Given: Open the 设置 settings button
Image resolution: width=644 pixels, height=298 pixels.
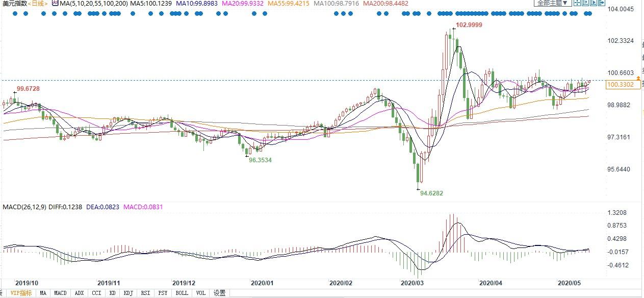Looking at the screenshot, I should click(x=220, y=293).
